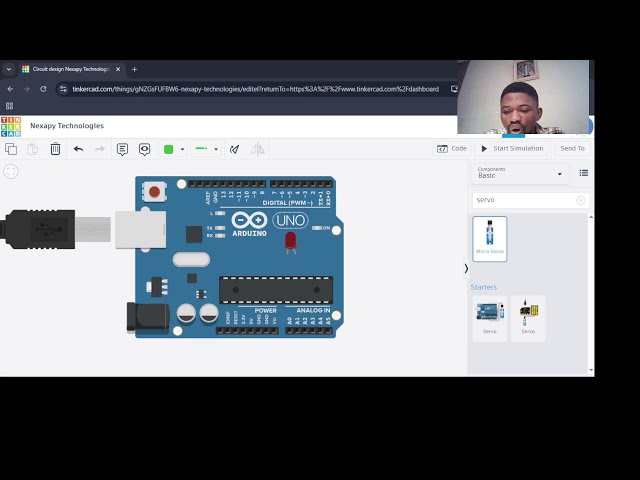
Task: Open the Components Basic dropdown
Action: point(520,173)
